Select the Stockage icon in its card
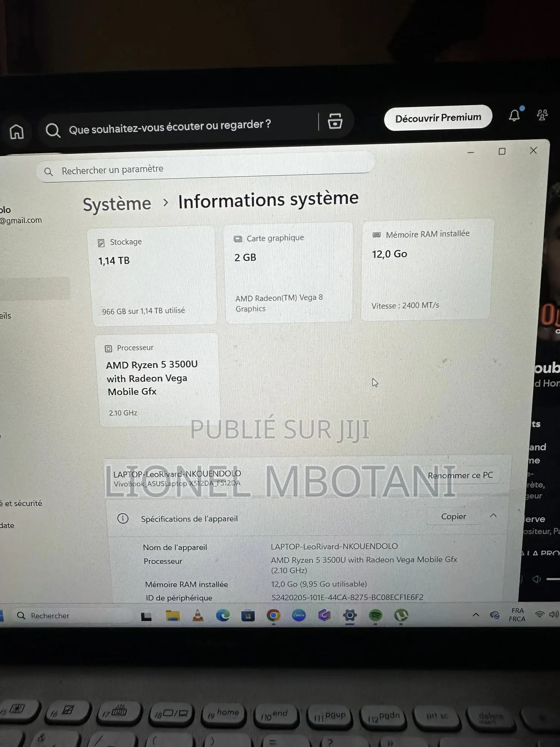The height and width of the screenshot is (747, 560). tap(101, 243)
